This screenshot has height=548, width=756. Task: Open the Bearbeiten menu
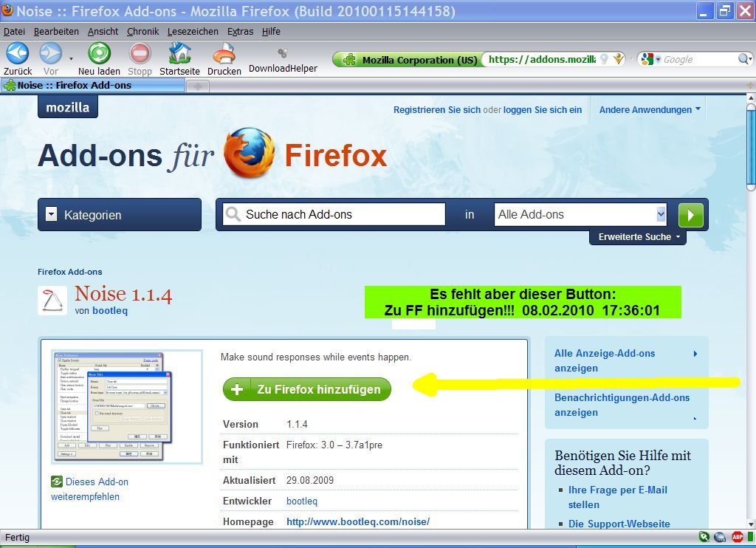click(x=56, y=31)
